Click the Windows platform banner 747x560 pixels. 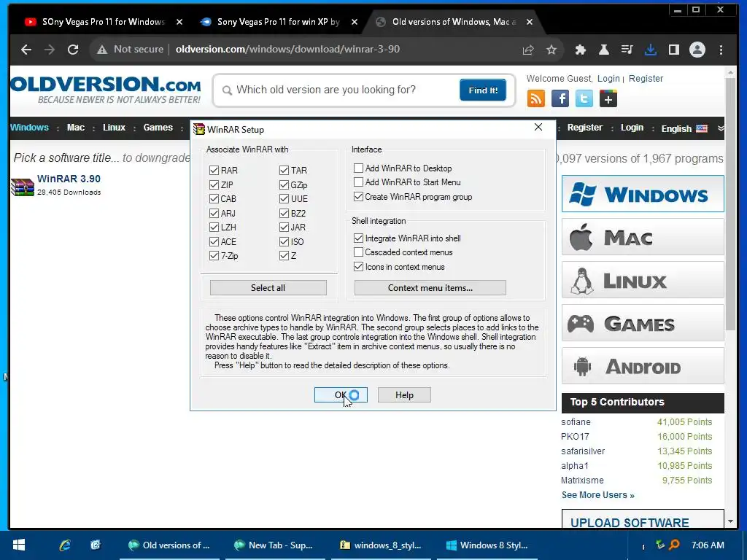pos(643,194)
